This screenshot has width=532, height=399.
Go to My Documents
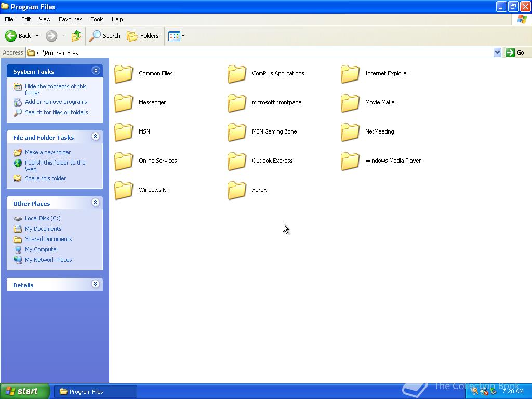[x=43, y=229]
